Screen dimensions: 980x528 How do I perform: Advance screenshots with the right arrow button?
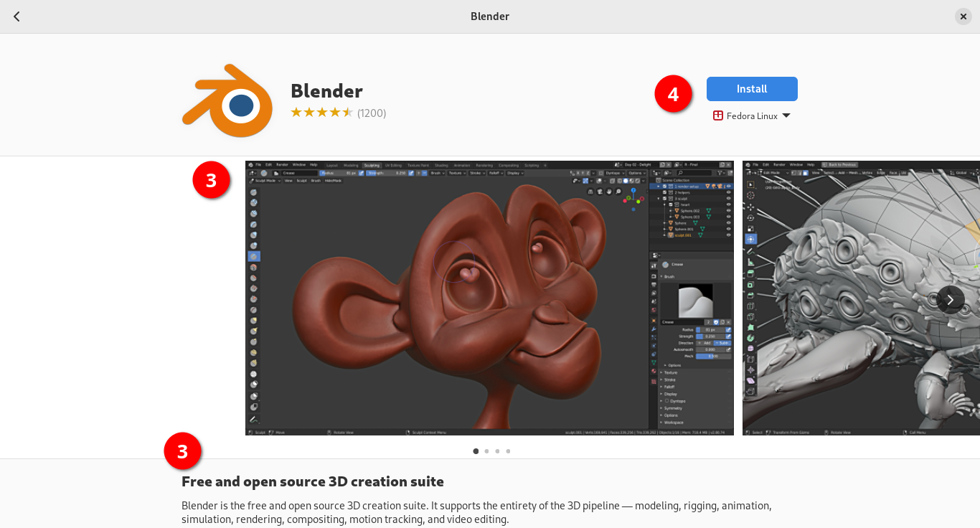click(950, 300)
